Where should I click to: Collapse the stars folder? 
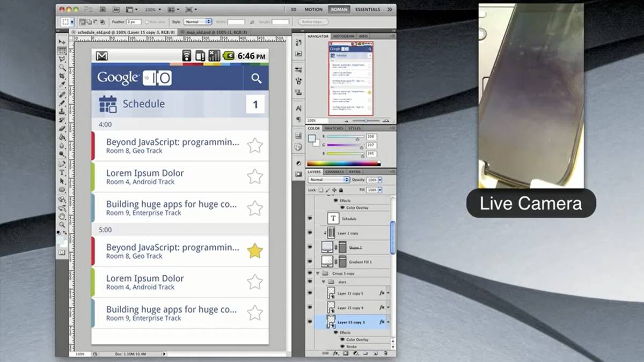pyautogui.click(x=324, y=281)
